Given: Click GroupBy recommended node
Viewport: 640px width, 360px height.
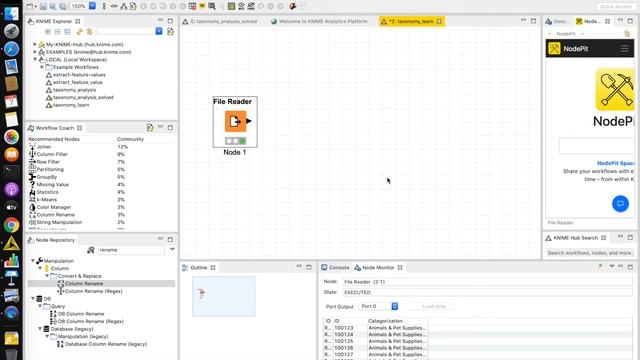Looking at the screenshot, I should (x=47, y=177).
